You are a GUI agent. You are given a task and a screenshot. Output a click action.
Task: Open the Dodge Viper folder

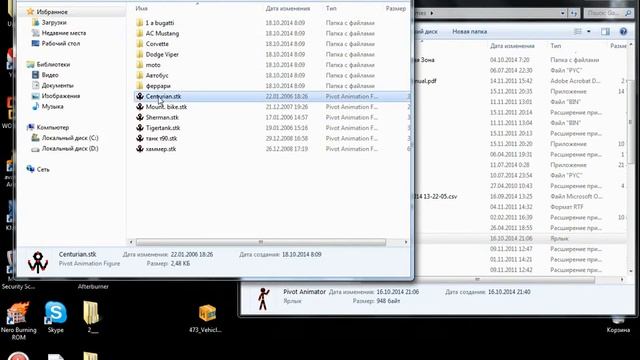(x=162, y=54)
